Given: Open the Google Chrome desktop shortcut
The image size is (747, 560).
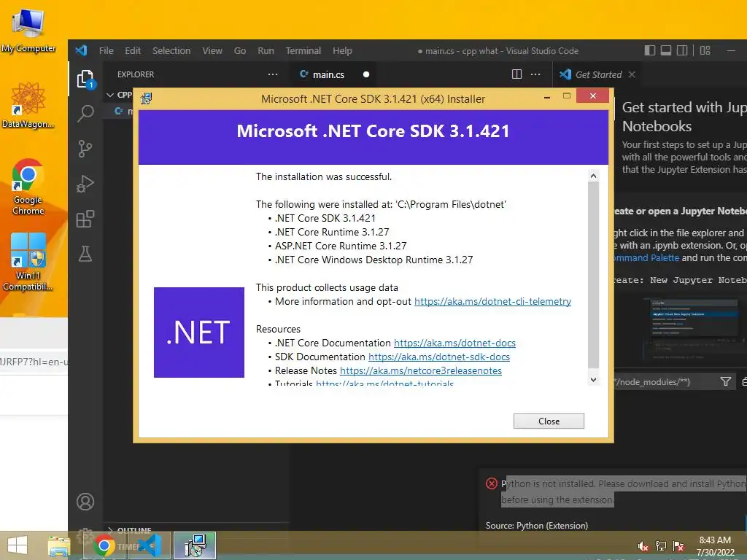Looking at the screenshot, I should pos(28,187).
